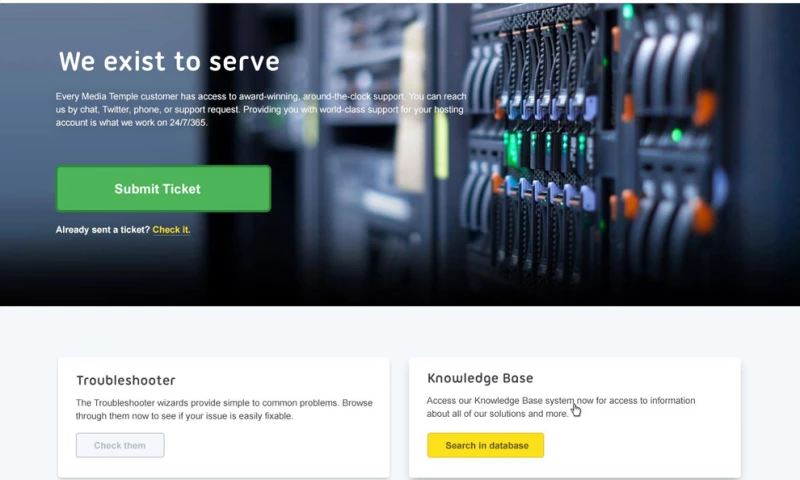Viewport: 800px width, 480px height.
Task: Click the green Submit Ticket button
Action: tap(163, 189)
